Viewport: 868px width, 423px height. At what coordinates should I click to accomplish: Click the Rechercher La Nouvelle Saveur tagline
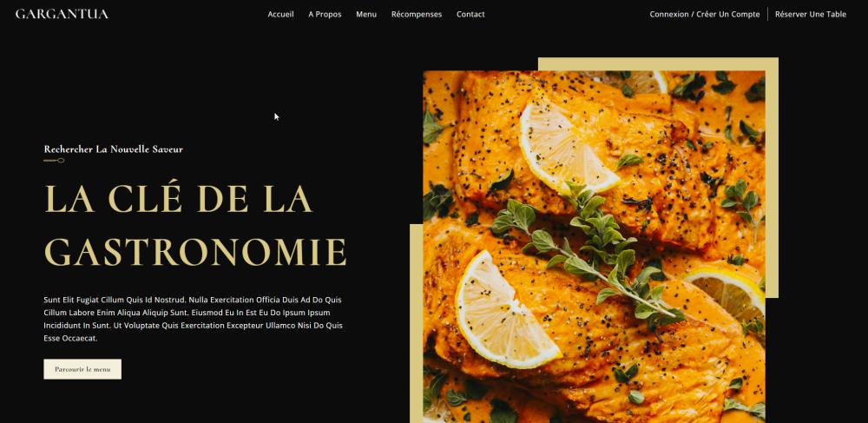[x=114, y=149]
